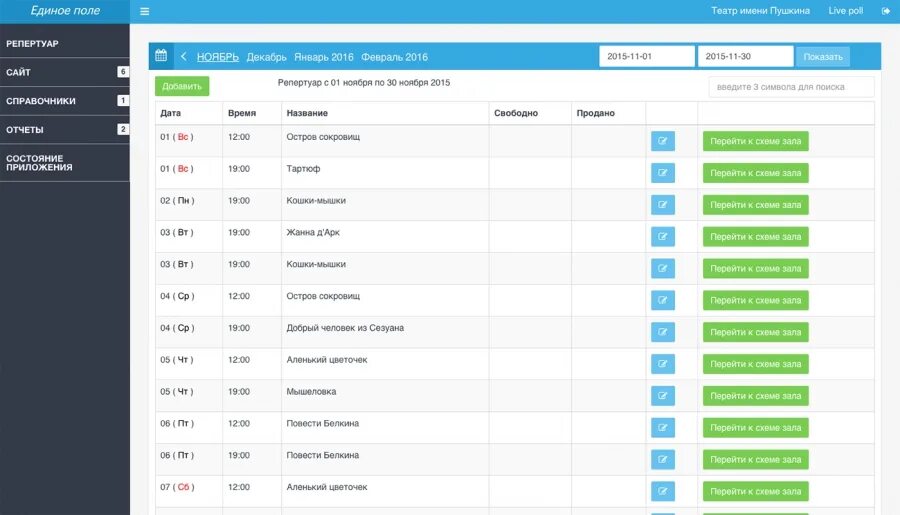Screen dimensions: 900x515
Task: Select the НОЯБРЬ month tab
Action: [218, 57]
